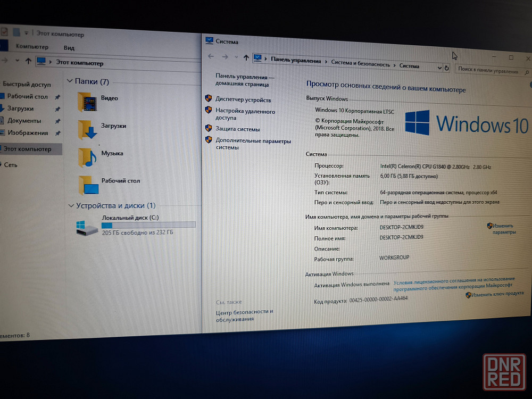The height and width of the screenshot is (399, 532).
Task: Open the Загрузки folder icon
Action: click(88, 129)
